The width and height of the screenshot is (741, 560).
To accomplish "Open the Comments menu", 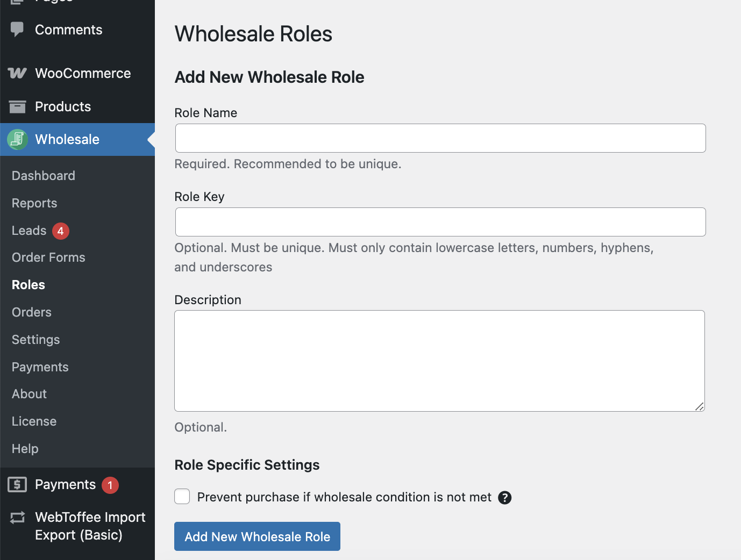I will (x=68, y=30).
